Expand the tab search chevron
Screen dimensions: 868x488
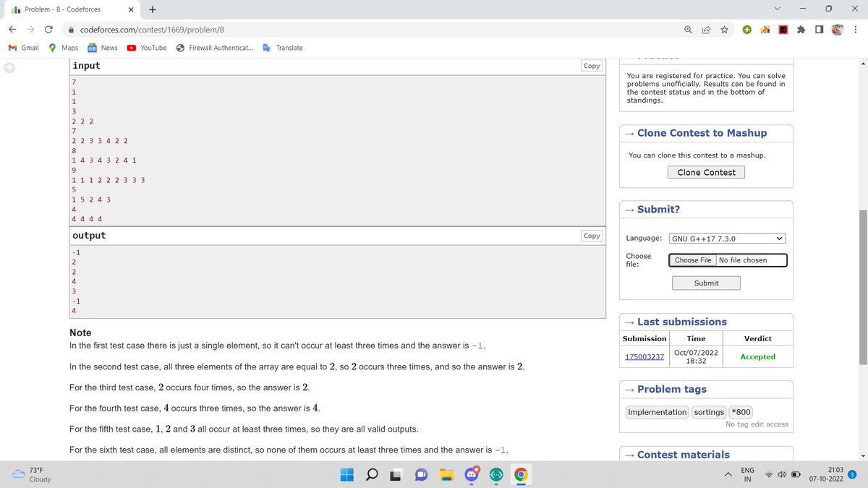[x=778, y=9]
